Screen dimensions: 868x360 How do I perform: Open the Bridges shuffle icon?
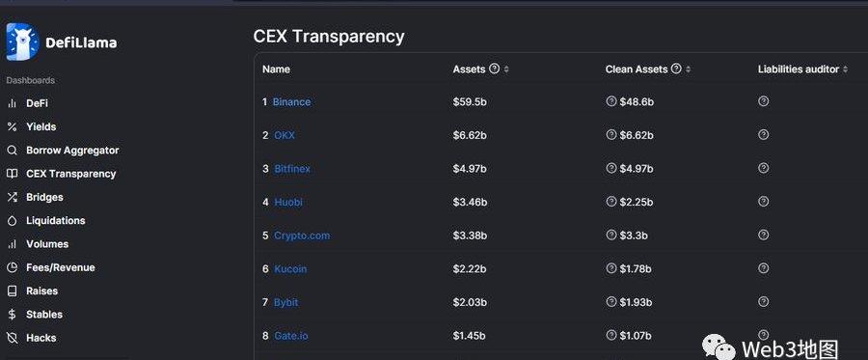tap(13, 197)
